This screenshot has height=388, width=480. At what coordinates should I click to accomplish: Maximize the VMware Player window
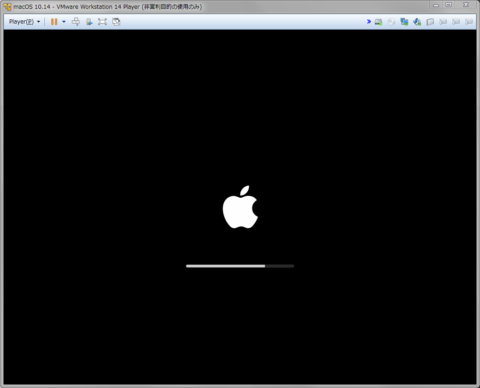click(x=449, y=5)
